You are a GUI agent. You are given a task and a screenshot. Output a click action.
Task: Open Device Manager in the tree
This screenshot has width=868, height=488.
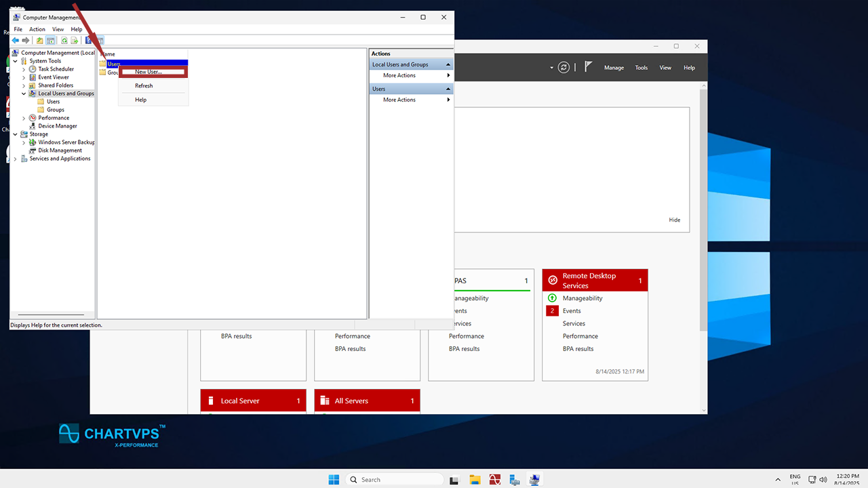[x=57, y=126]
